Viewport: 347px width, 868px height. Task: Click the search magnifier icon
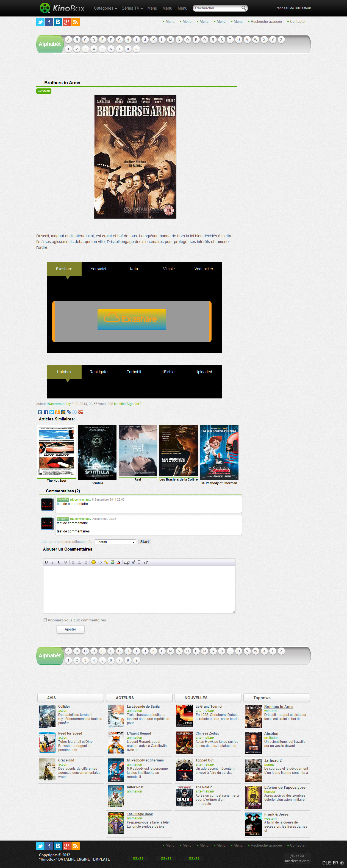point(243,8)
